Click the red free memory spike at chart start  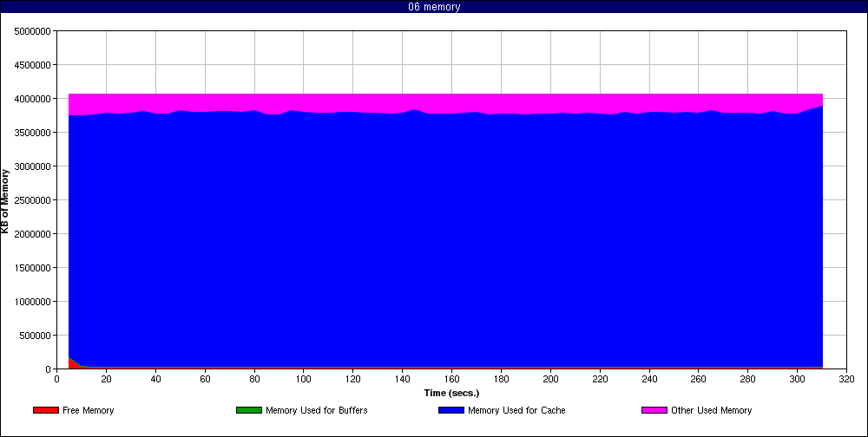tap(73, 363)
